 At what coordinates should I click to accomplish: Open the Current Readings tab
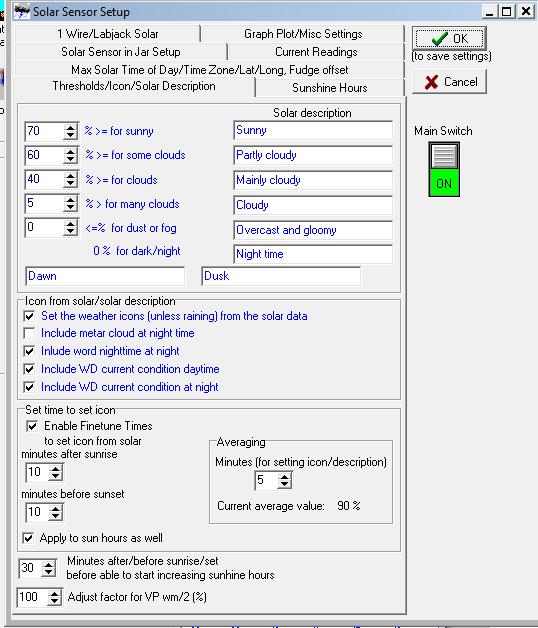coord(316,52)
